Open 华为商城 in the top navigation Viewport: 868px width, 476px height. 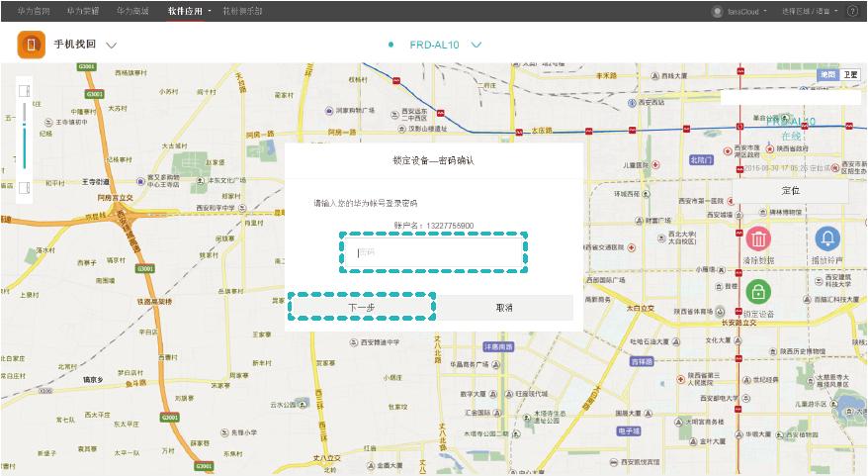pyautogui.click(x=132, y=11)
